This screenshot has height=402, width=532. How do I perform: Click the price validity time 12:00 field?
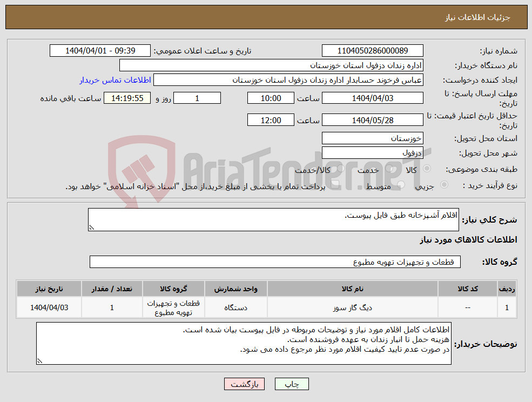coord(271,120)
